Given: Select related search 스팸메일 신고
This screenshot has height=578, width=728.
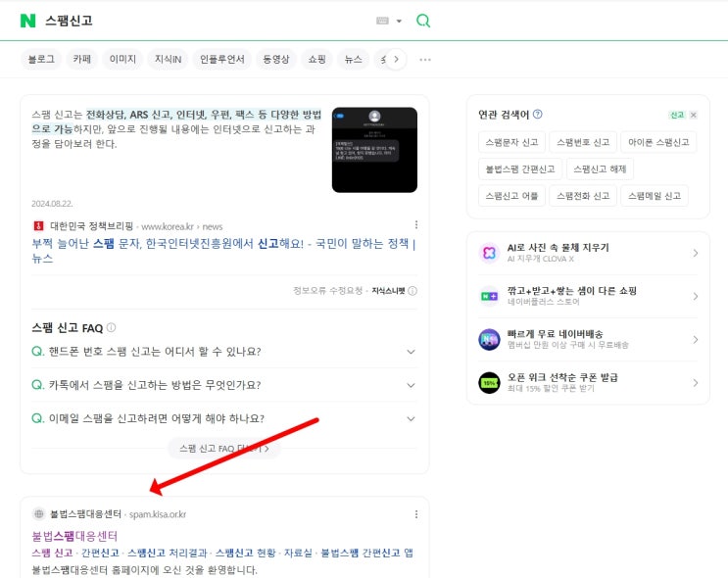Looking at the screenshot, I should [x=655, y=196].
